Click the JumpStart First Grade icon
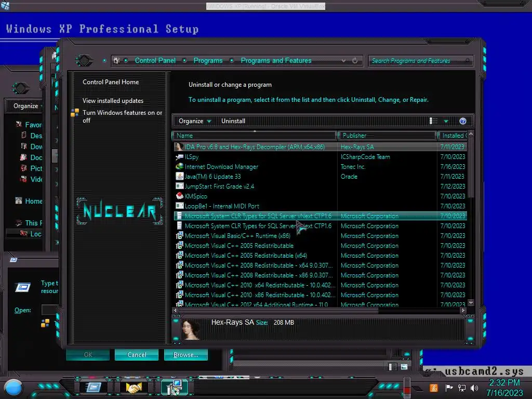This screenshot has width=532, height=399. point(179,187)
